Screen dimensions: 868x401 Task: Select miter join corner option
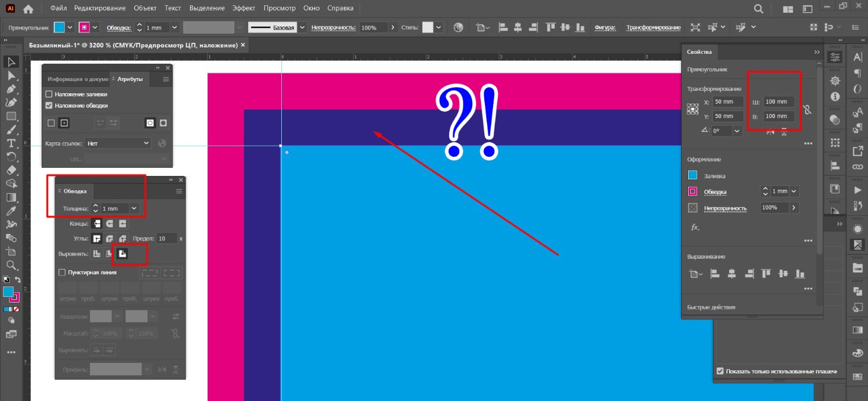(97, 238)
